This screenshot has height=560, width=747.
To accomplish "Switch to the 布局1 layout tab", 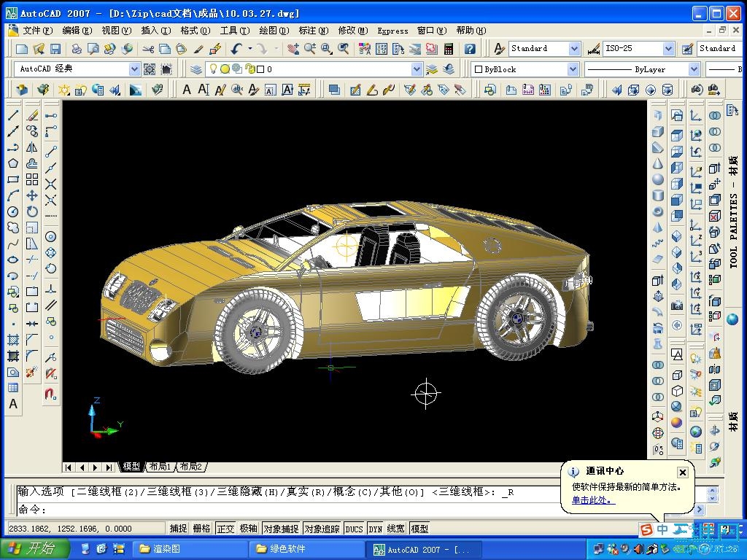I will click(x=160, y=467).
